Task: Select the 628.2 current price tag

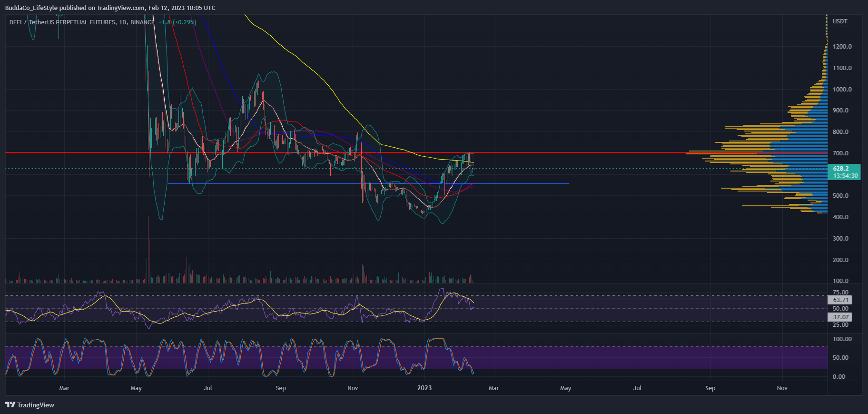Action: click(x=841, y=168)
